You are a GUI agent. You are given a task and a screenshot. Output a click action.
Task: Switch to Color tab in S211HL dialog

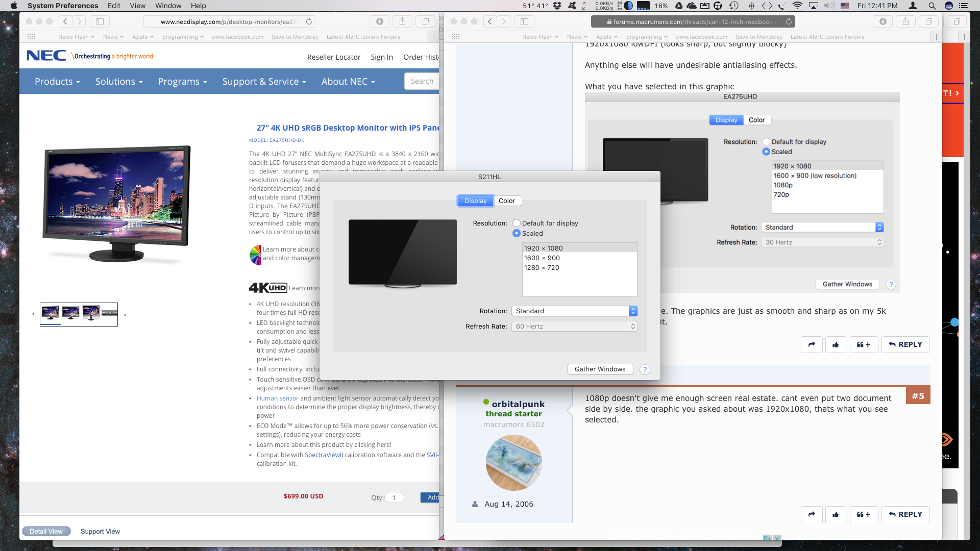click(x=507, y=201)
